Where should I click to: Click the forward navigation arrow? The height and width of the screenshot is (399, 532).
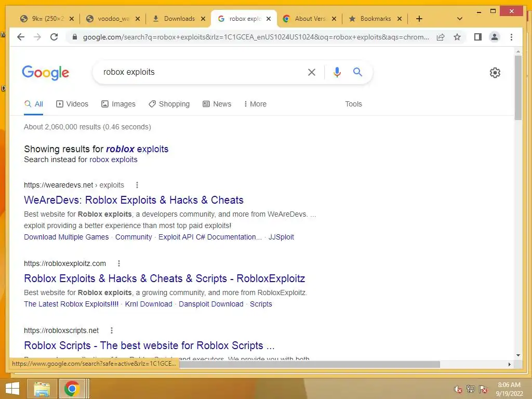[37, 37]
